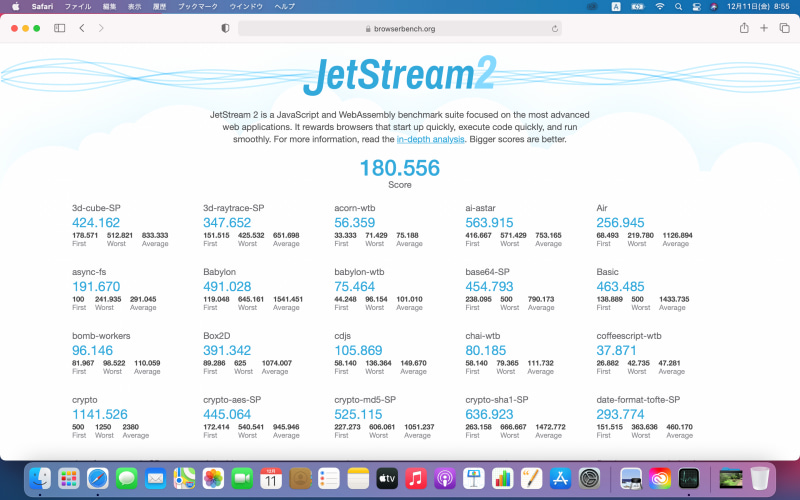Click the Safari icon in the Dock
The width and height of the screenshot is (800, 500).
[97, 479]
